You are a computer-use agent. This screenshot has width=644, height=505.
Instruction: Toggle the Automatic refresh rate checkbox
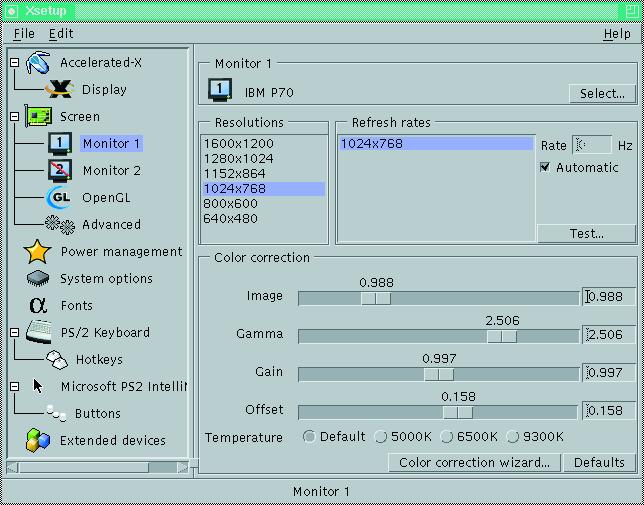pos(545,168)
